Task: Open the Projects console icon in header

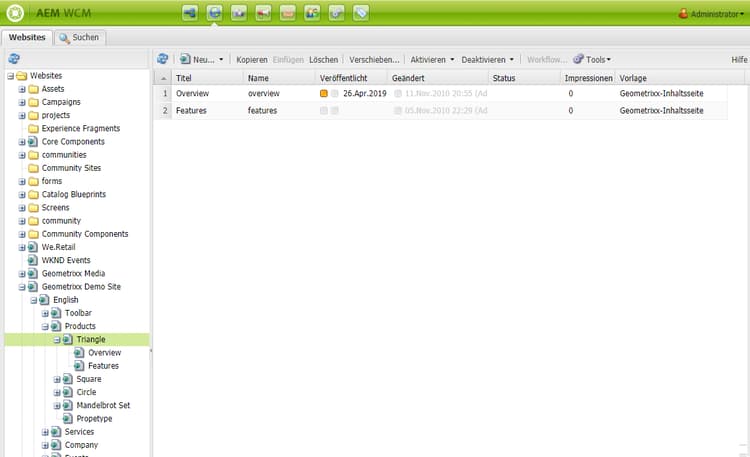Action: point(190,13)
